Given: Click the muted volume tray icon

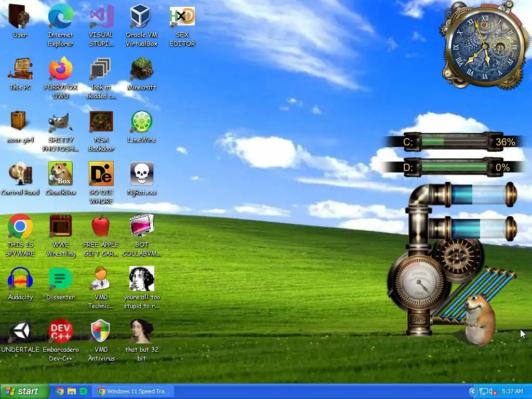Looking at the screenshot, I should point(493,392).
